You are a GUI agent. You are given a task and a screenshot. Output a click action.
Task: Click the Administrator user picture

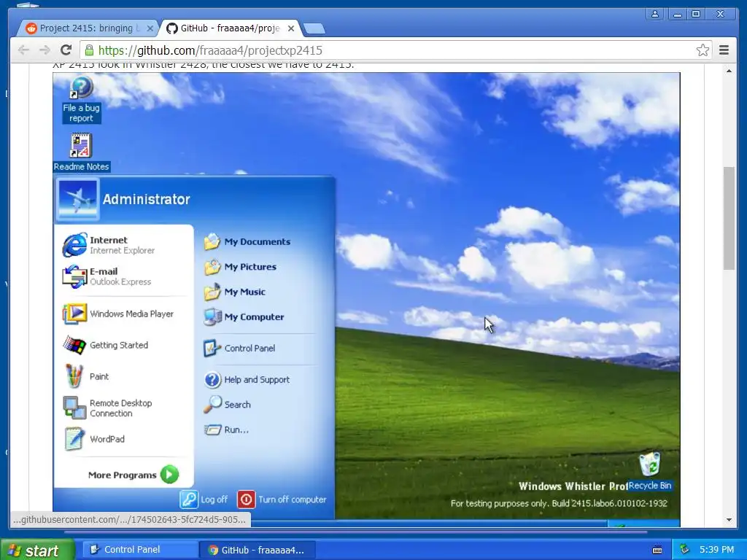point(77,199)
